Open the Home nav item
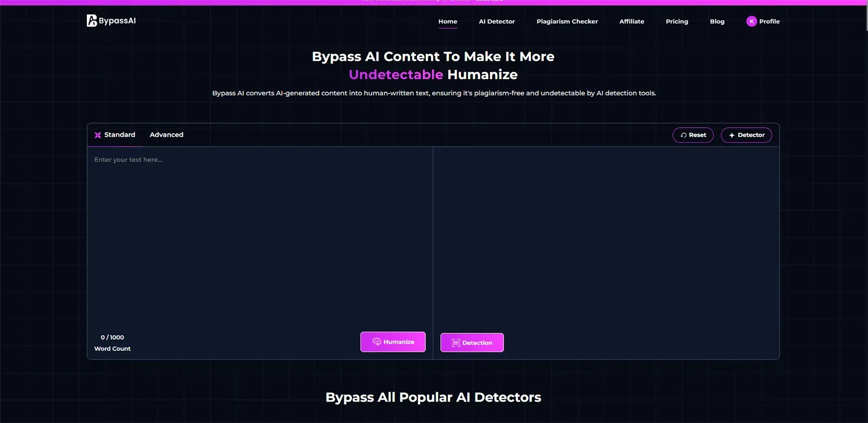Image resolution: width=868 pixels, height=423 pixels. (448, 21)
